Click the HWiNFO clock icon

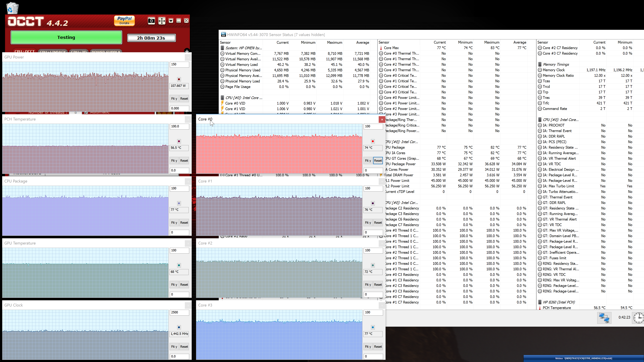pyautogui.click(x=638, y=318)
